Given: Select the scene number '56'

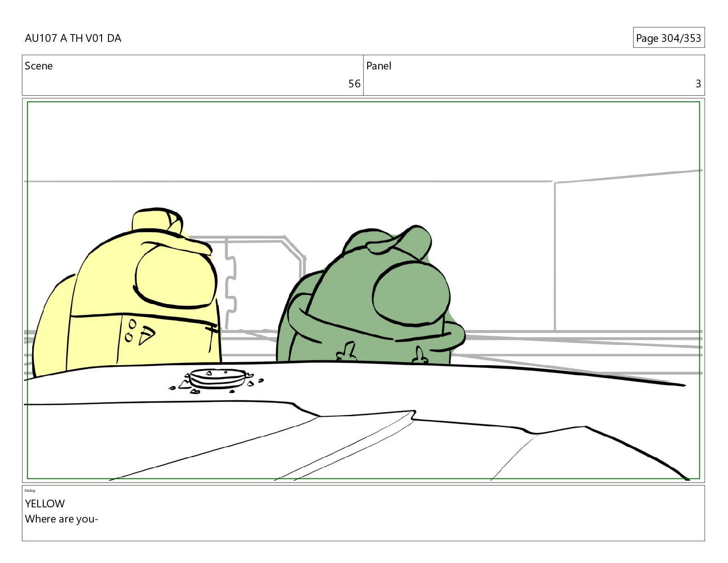Looking at the screenshot, I should (354, 84).
